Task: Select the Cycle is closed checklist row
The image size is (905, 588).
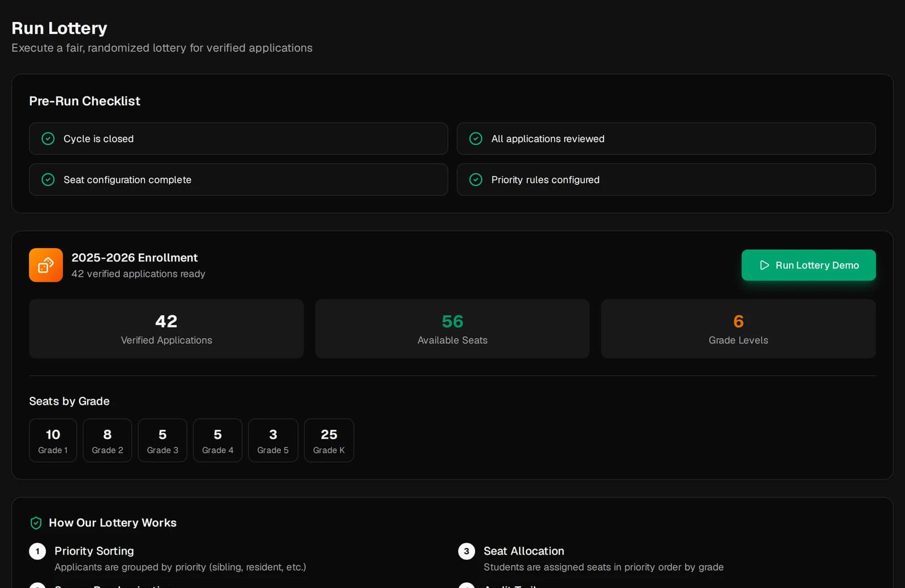Action: click(x=238, y=139)
